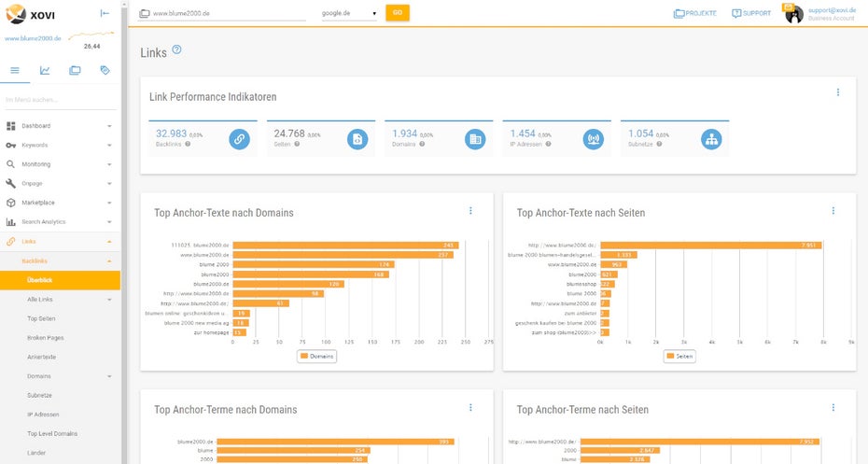
Task: Expand Search Analytics menu arrow
Action: (109, 222)
